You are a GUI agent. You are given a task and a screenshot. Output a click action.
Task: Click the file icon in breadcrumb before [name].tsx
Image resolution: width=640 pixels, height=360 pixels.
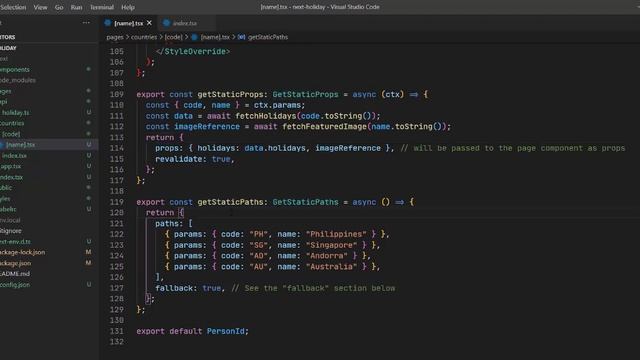coord(195,37)
